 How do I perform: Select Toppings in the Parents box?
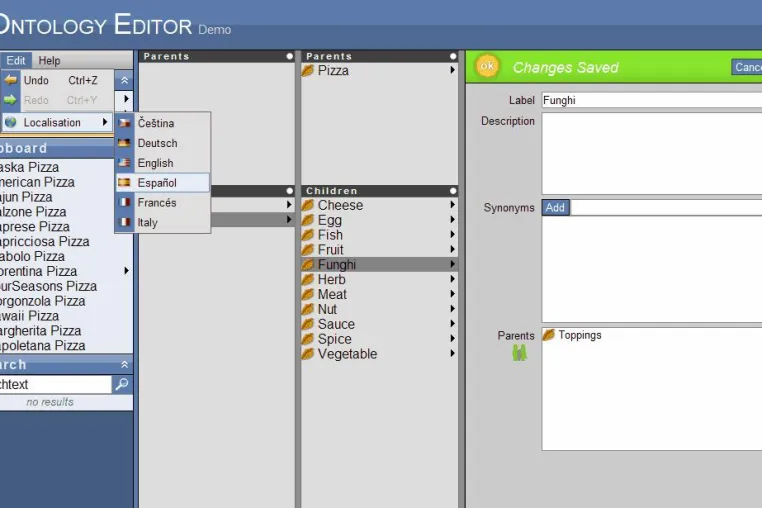(579, 335)
